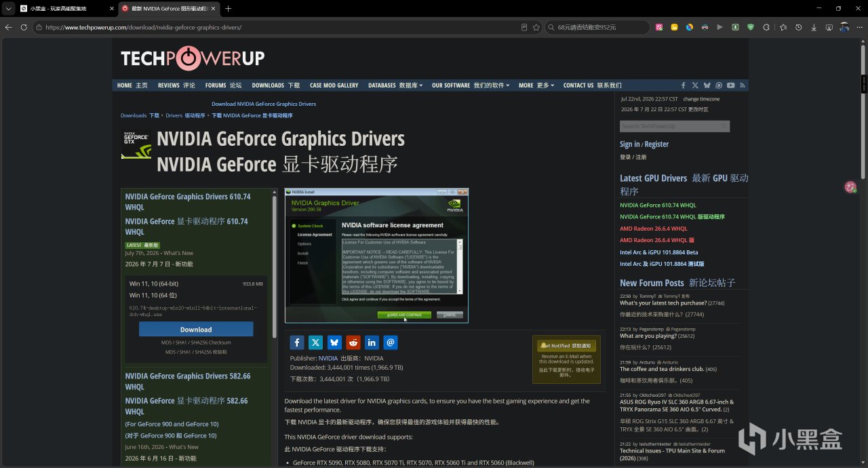868x468 pixels.
Task: Open the Reviews nav item
Action: click(x=176, y=85)
